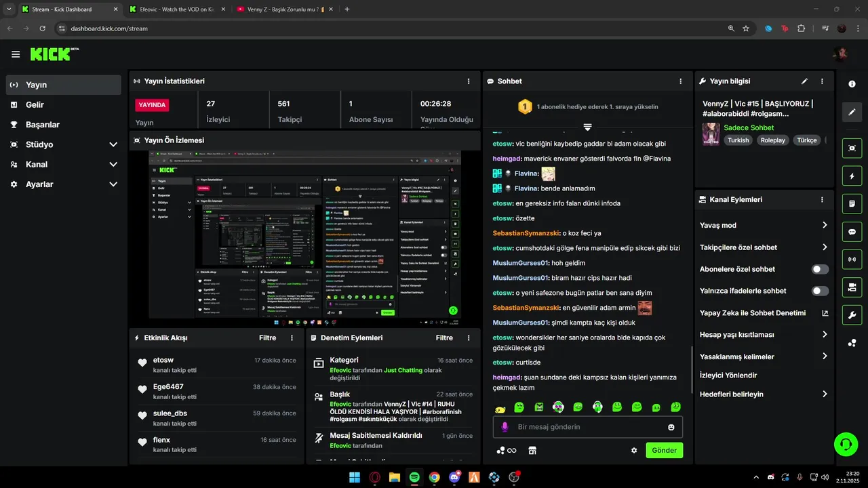Open chat settings gear next to Gönder
868x488 pixels.
pos(634,450)
